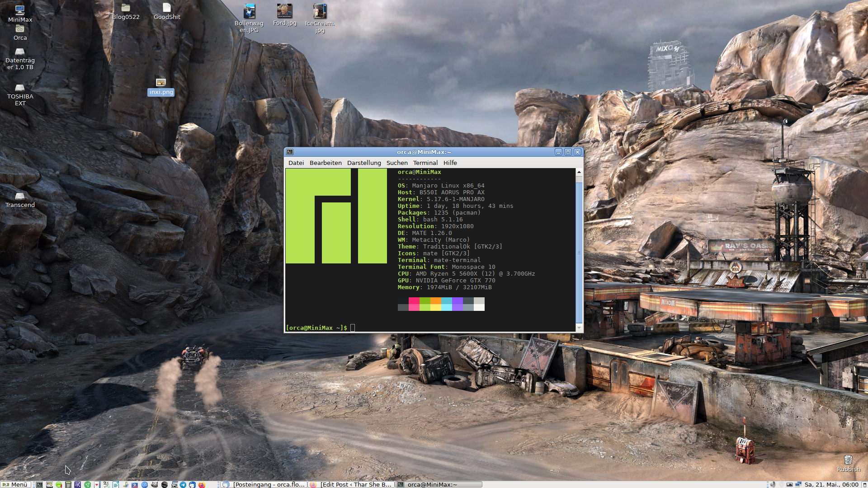The image size is (868, 488).
Task: Click the DE: MATE 1.26.0 line
Action: pyautogui.click(x=425, y=233)
